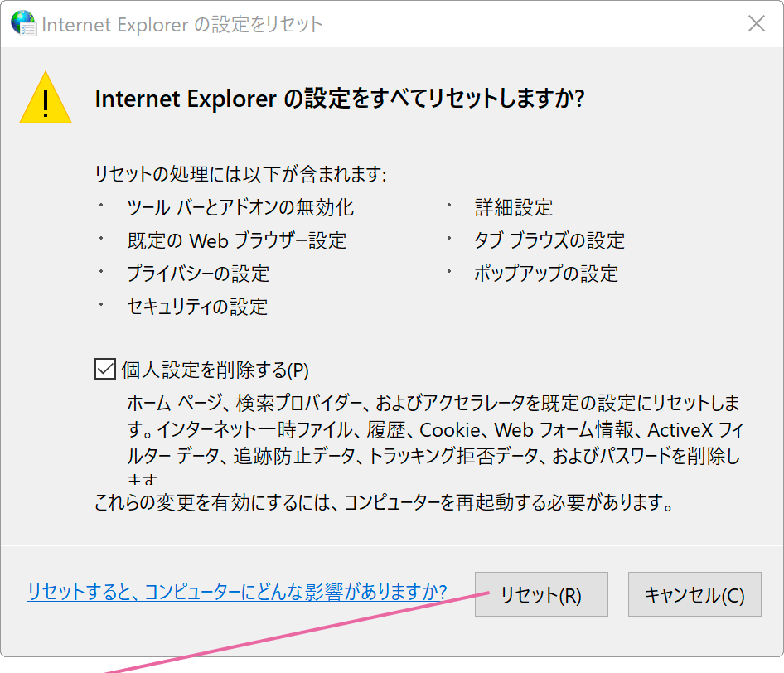Image resolution: width=784 pixels, height=673 pixels.
Task: Click the キャンセル(C) button
Action: (694, 594)
